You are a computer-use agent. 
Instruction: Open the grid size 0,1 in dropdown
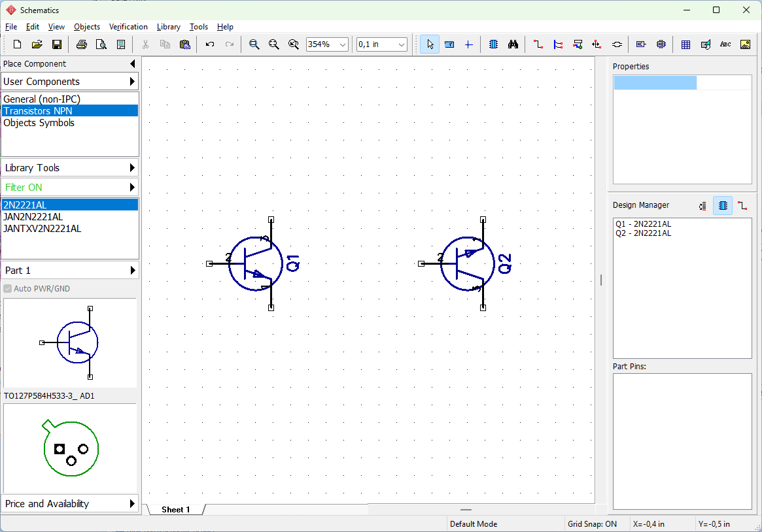tap(402, 44)
